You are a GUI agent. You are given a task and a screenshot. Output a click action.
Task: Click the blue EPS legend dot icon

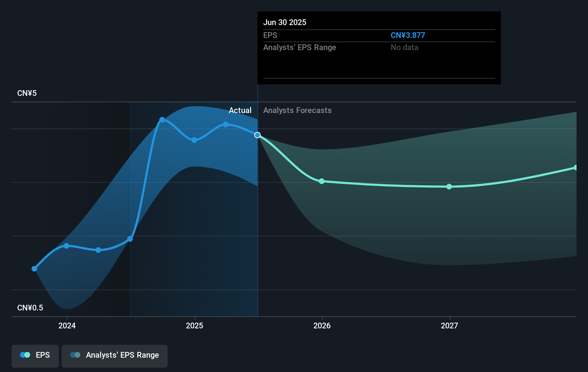coord(24,355)
